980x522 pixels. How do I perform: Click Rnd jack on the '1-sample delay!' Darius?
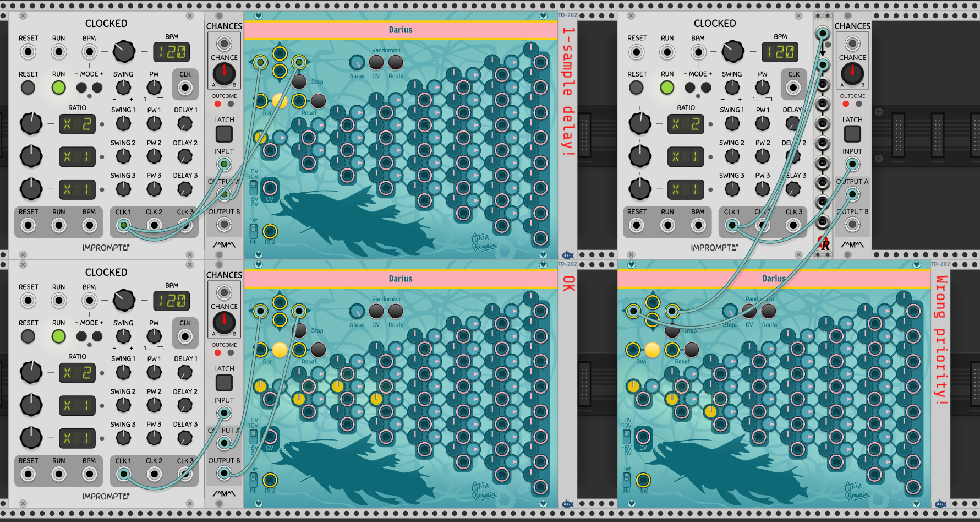point(270,232)
